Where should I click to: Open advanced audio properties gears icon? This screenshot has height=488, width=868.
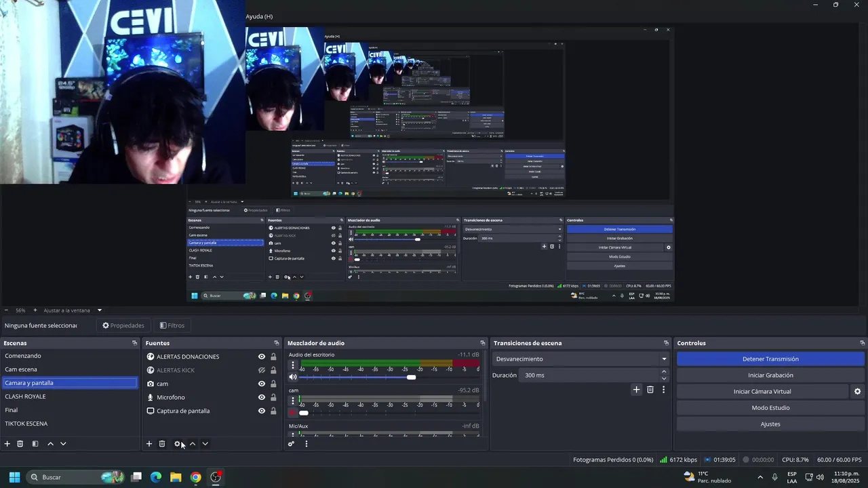[x=292, y=444]
